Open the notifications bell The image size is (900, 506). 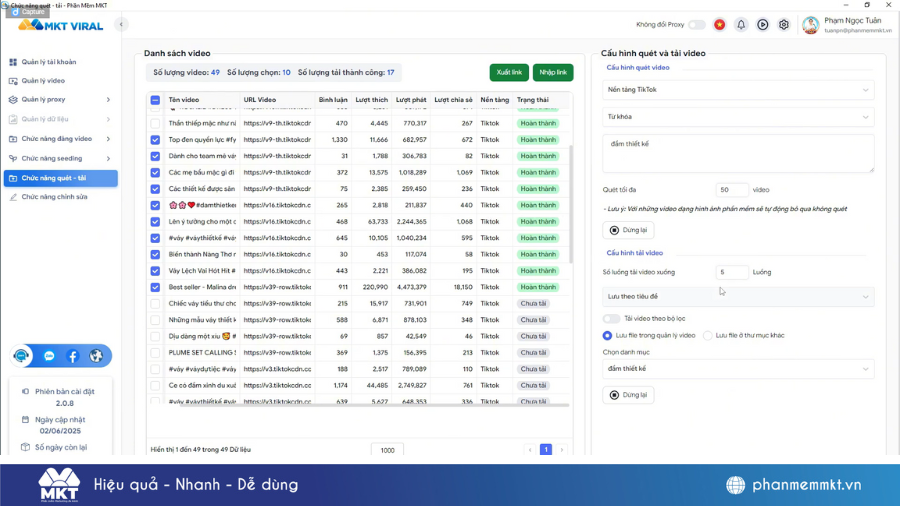pyautogui.click(x=741, y=25)
